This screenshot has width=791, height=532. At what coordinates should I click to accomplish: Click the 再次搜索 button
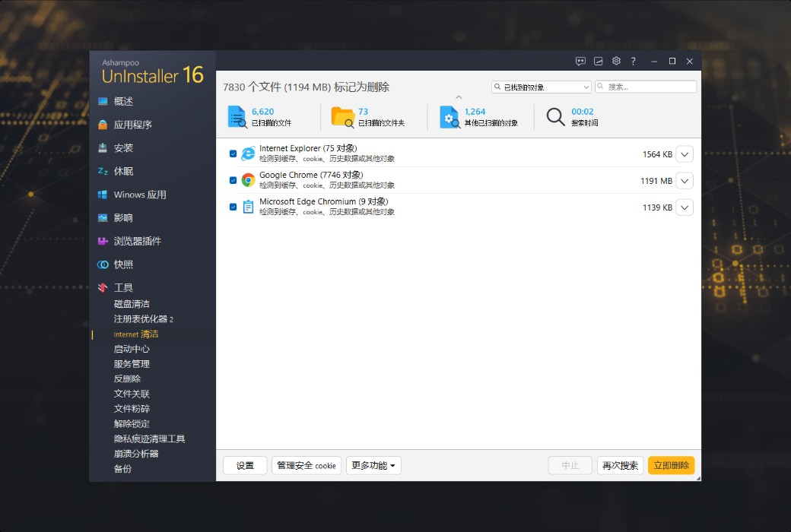coord(620,465)
